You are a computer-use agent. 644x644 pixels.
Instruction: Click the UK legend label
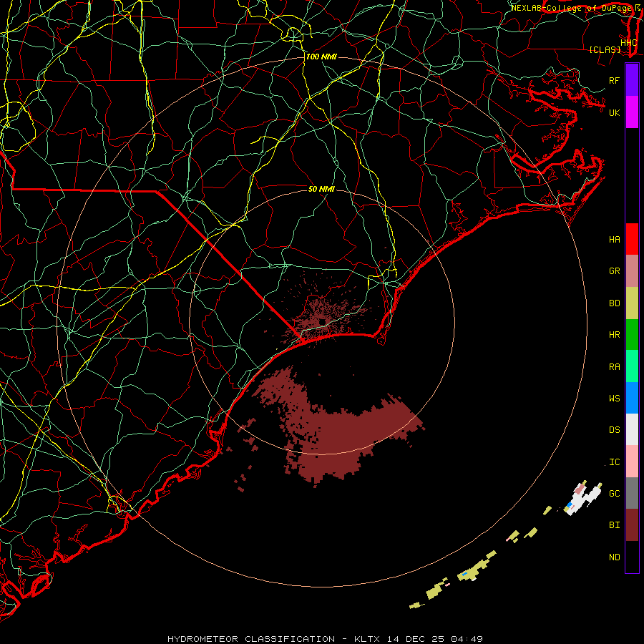(x=615, y=112)
